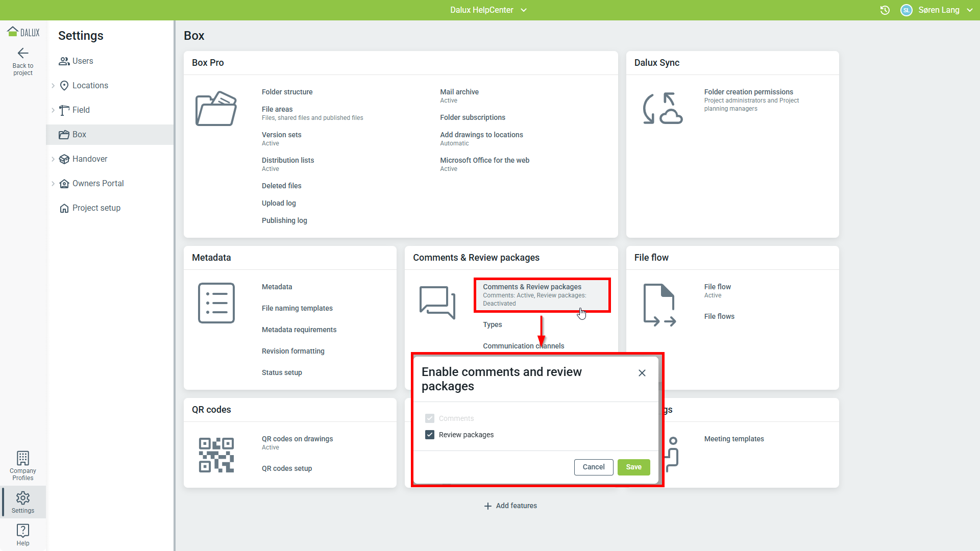This screenshot has width=980, height=551.
Task: Click the Back to project arrow icon
Action: (x=23, y=53)
